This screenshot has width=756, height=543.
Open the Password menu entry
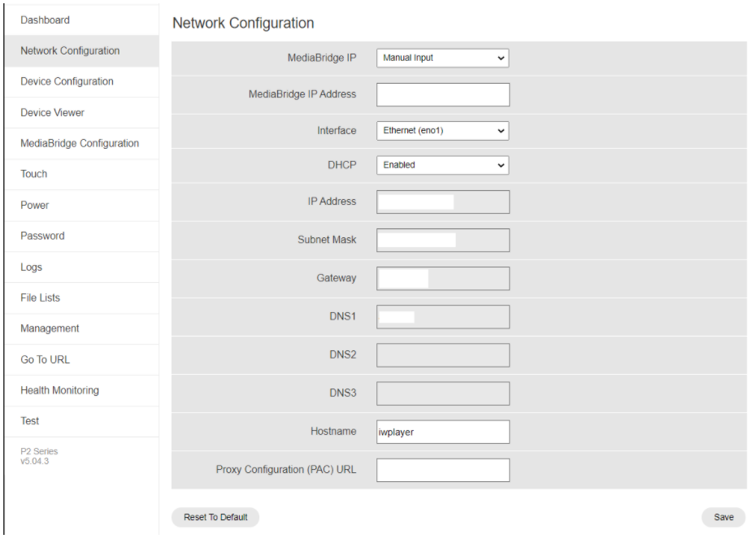click(82, 236)
